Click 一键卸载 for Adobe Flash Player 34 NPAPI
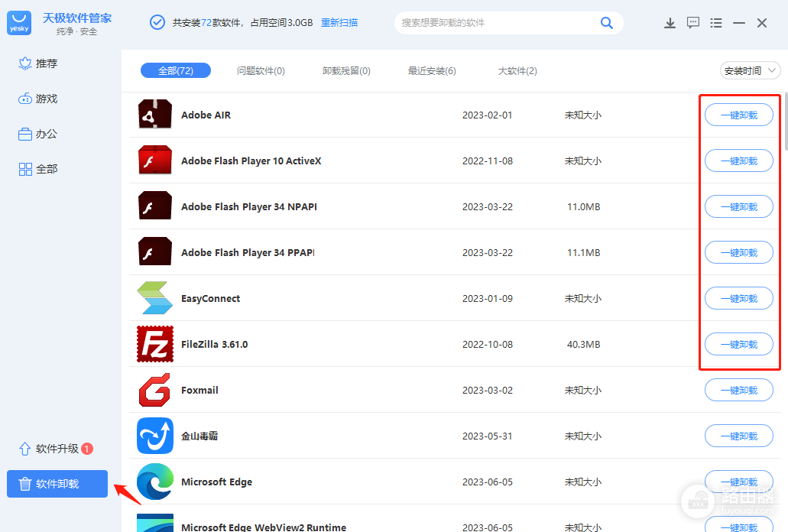Viewport: 788px width, 532px height. click(739, 206)
